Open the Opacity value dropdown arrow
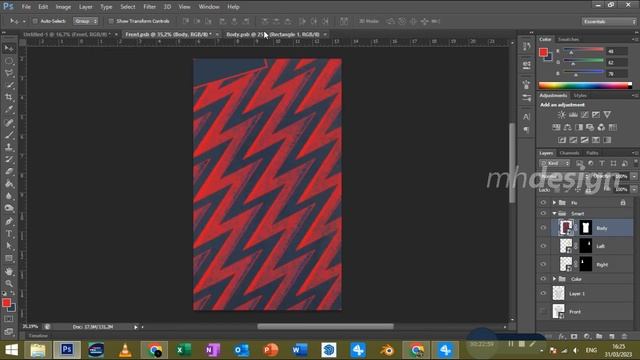 [x=634, y=176]
